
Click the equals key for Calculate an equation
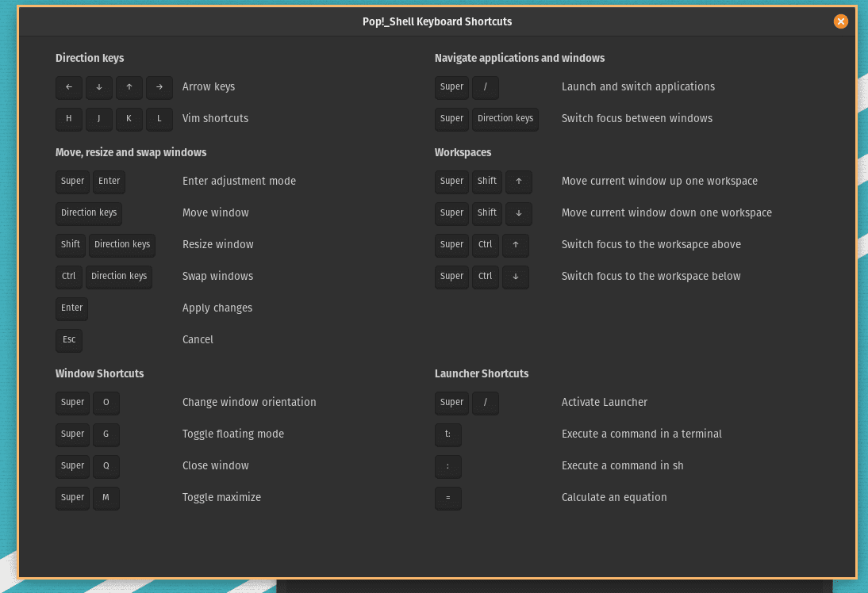pos(447,498)
